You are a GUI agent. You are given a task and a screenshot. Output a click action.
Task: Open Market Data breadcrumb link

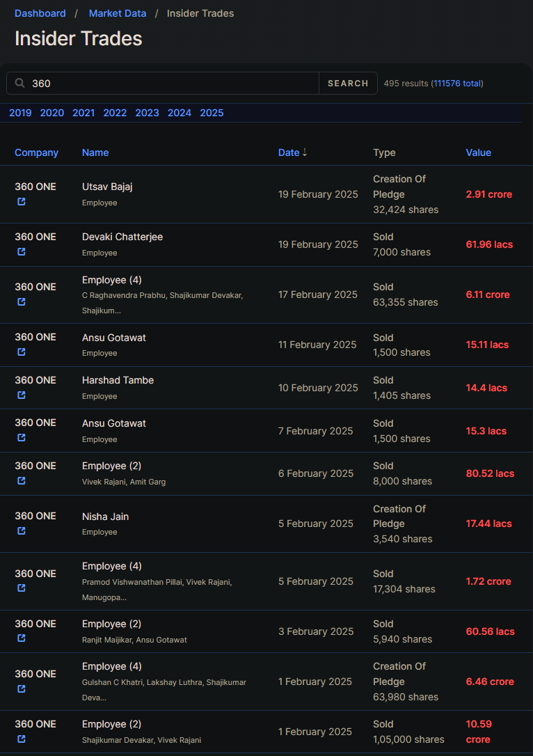pos(118,13)
